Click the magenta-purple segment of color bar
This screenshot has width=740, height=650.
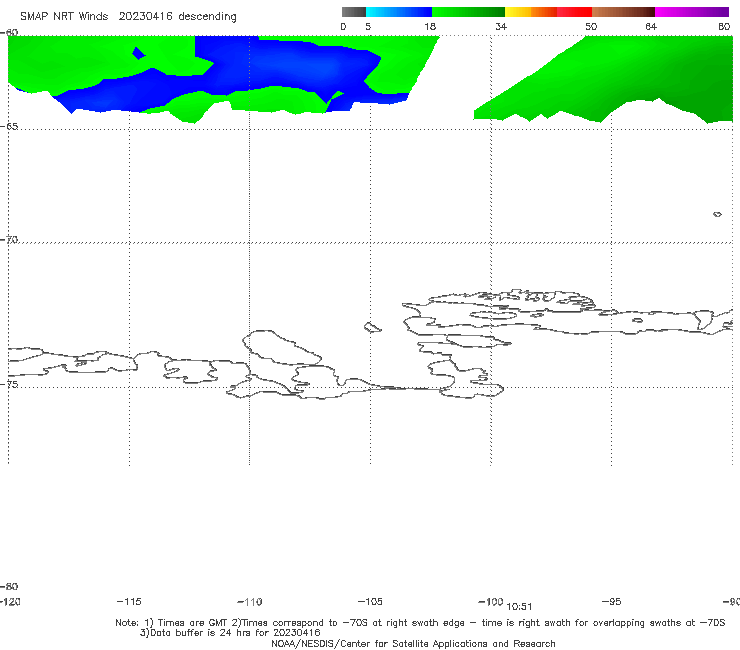692,12
